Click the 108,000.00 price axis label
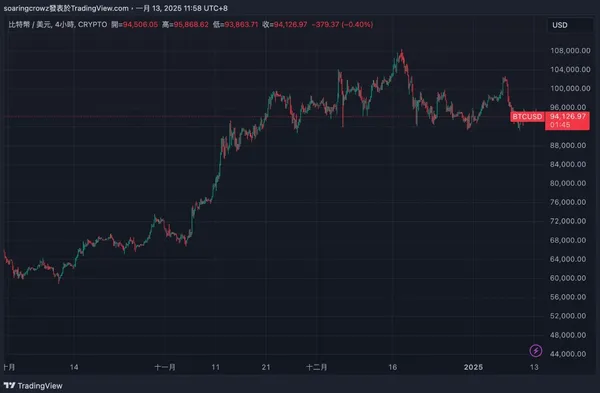The width and height of the screenshot is (600, 393). point(570,51)
